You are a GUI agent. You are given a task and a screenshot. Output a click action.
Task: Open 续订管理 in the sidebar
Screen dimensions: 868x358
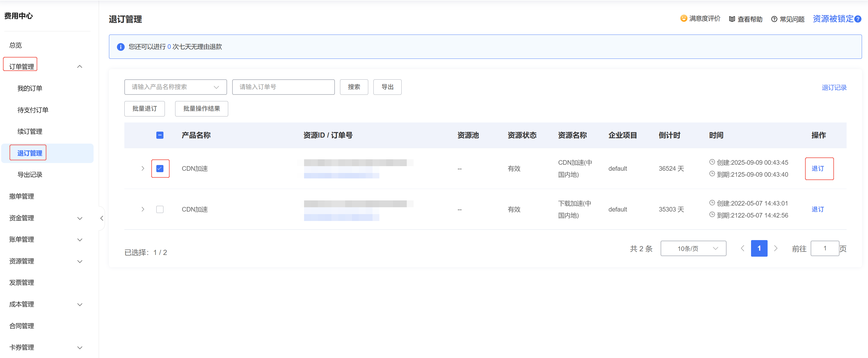30,132
